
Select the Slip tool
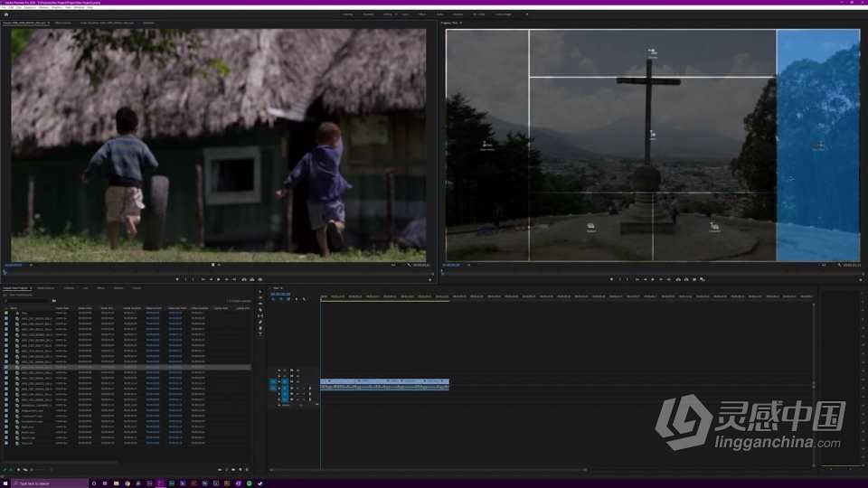coord(260,316)
